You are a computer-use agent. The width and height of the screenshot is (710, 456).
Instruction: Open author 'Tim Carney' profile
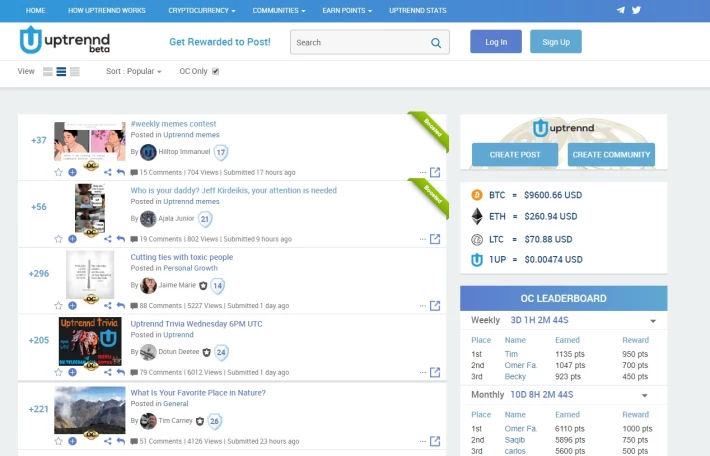175,421
